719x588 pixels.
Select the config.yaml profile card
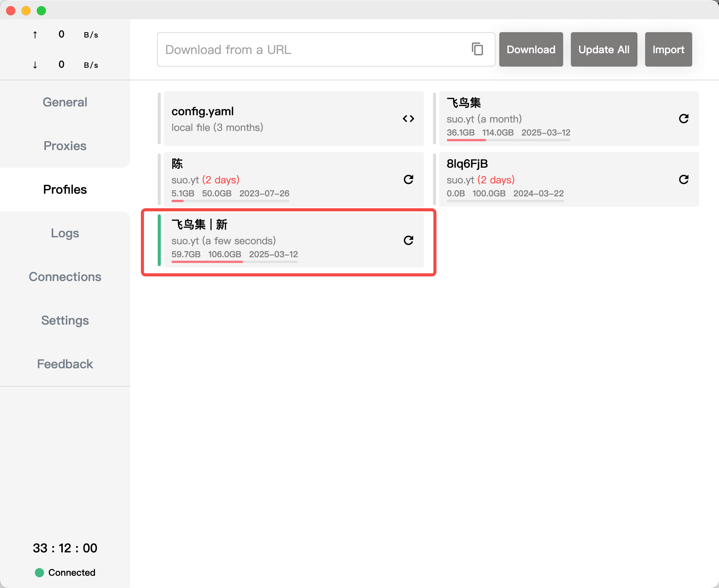[x=294, y=118]
